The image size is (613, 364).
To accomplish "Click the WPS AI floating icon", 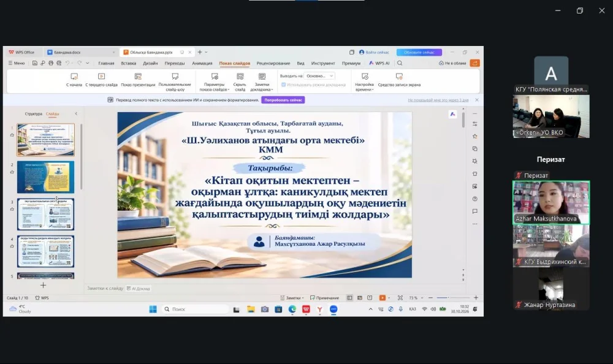I will click(x=452, y=114).
